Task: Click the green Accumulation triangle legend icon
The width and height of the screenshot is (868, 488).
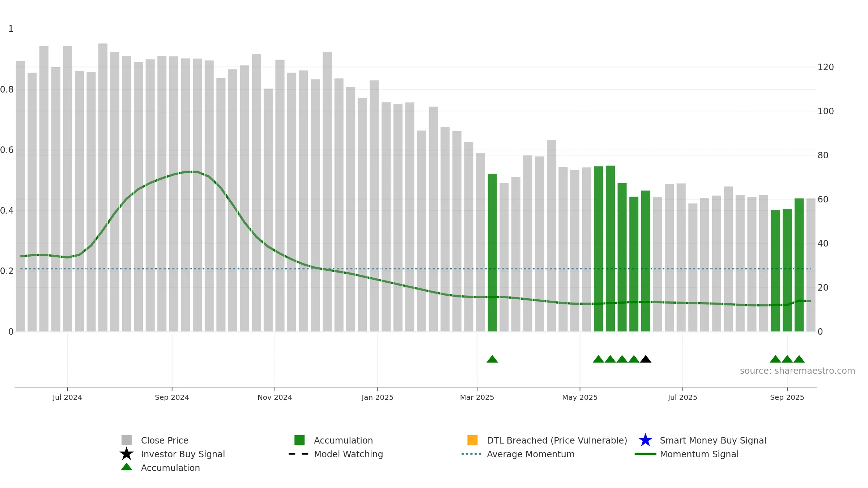Action: pos(127,467)
